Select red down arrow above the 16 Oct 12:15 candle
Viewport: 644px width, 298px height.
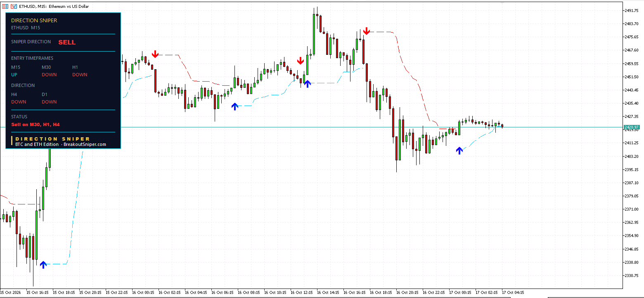tap(301, 61)
